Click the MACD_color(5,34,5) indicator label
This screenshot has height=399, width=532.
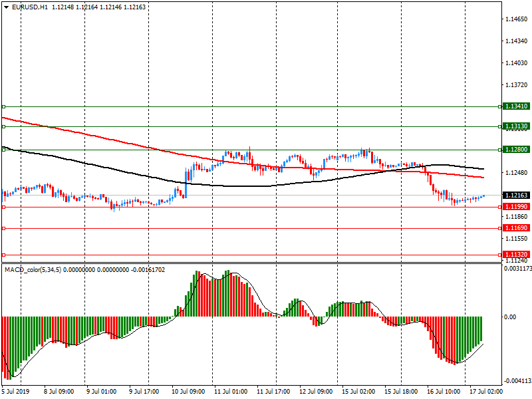(33, 270)
